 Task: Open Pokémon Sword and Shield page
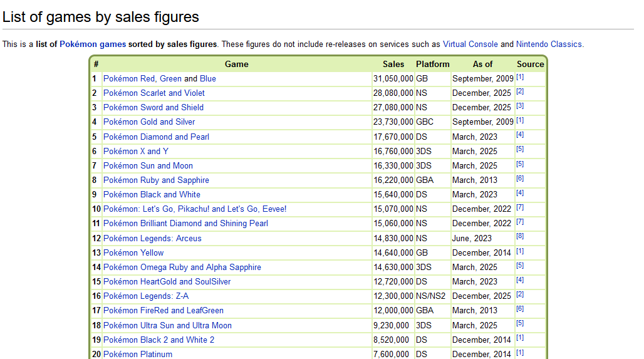point(153,108)
